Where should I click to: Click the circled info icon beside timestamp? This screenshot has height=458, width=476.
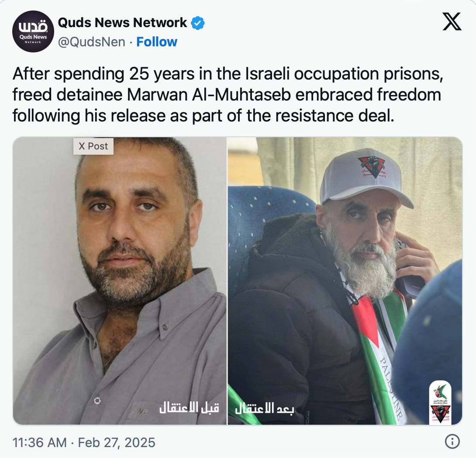pyautogui.click(x=452, y=441)
